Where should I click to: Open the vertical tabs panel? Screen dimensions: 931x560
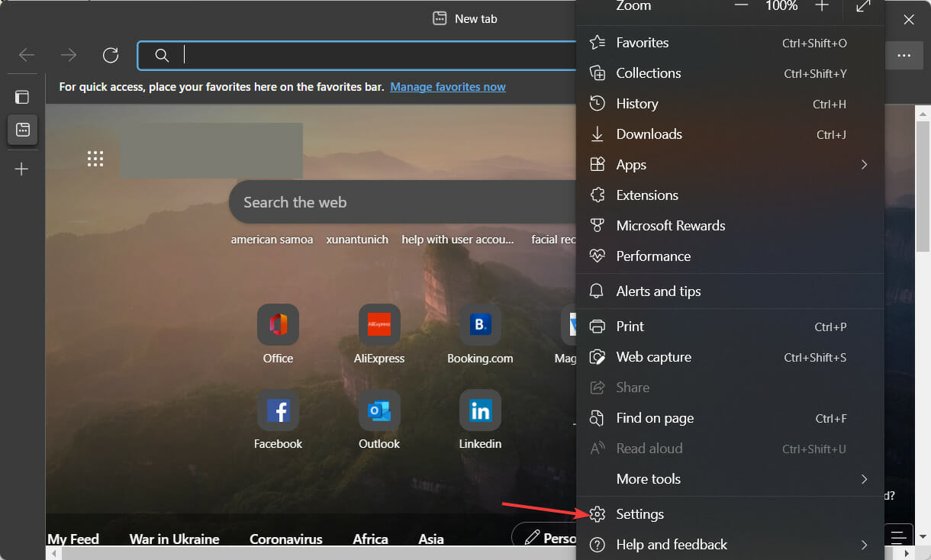tap(22, 96)
